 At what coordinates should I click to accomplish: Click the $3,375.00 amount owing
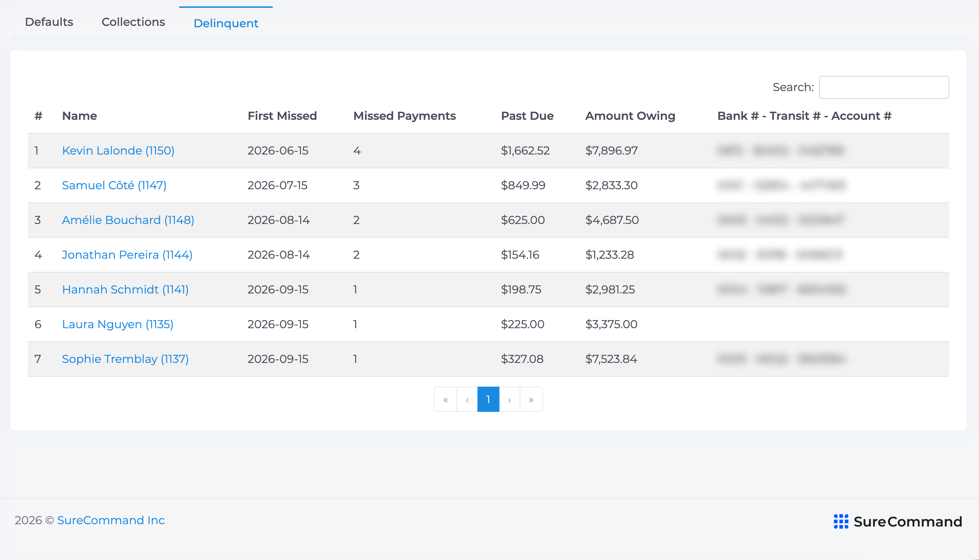611,324
